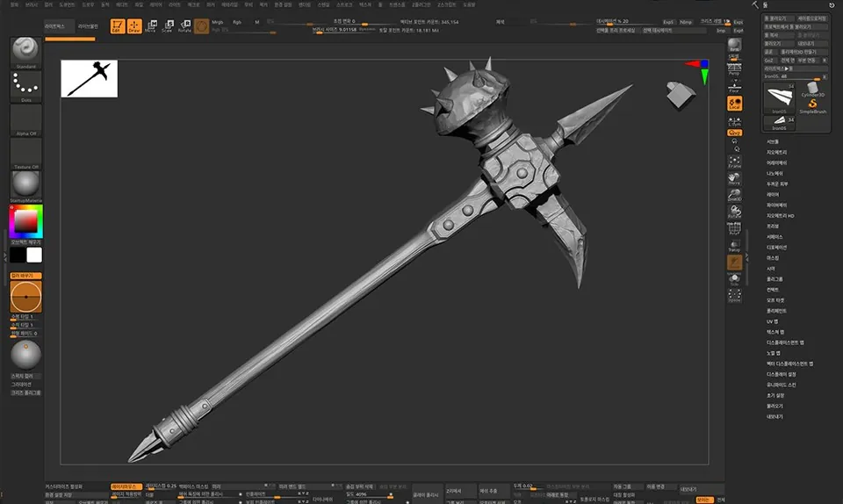This screenshot has width=843, height=504.
Task: Toggle Draw mode button
Action: 134,25
